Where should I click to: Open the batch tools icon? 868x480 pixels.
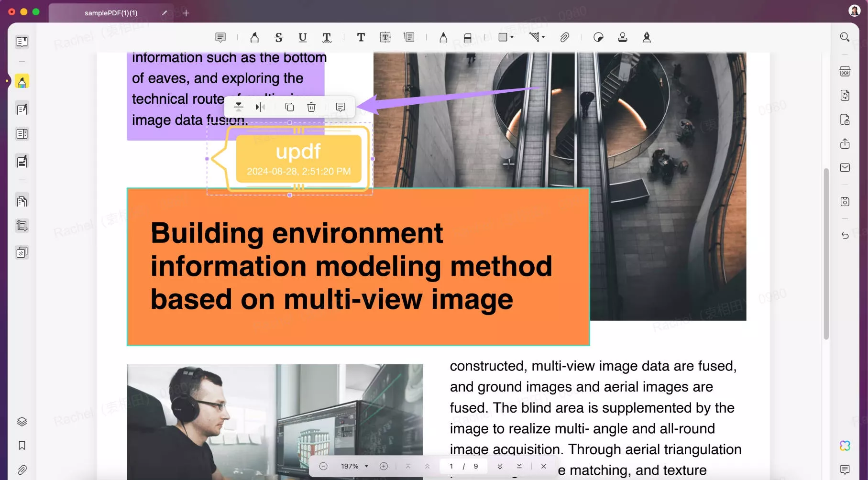click(x=22, y=252)
